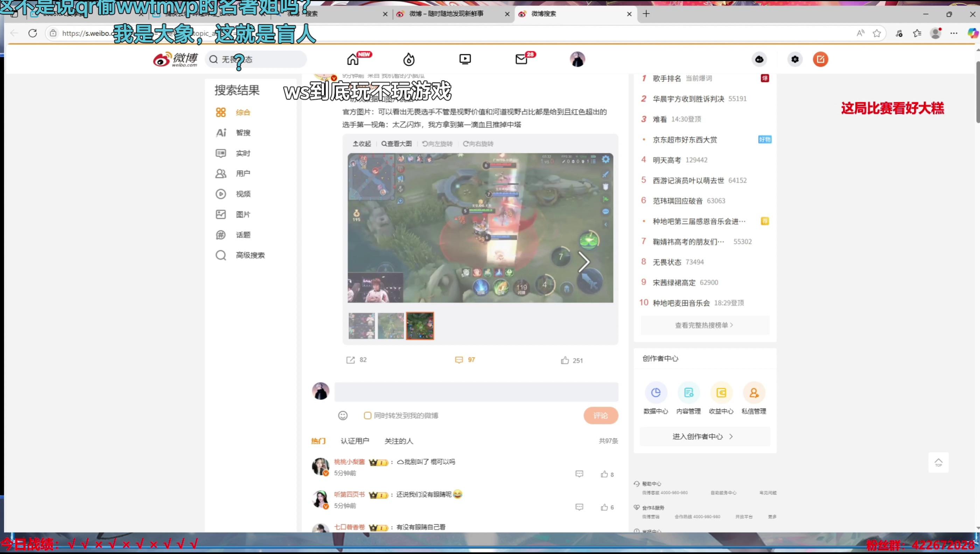
Task: Like 桃桃小梨酱's comment
Action: 607,475
